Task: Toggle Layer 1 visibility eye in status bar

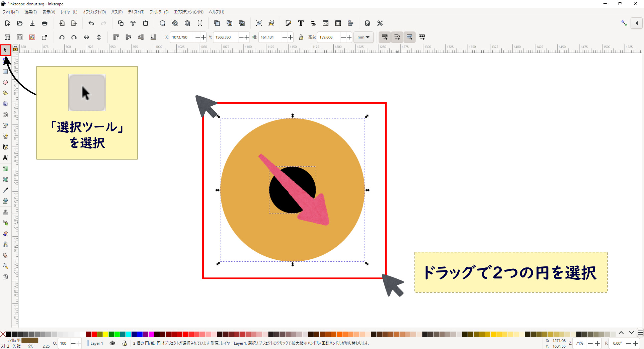Action: click(x=113, y=343)
